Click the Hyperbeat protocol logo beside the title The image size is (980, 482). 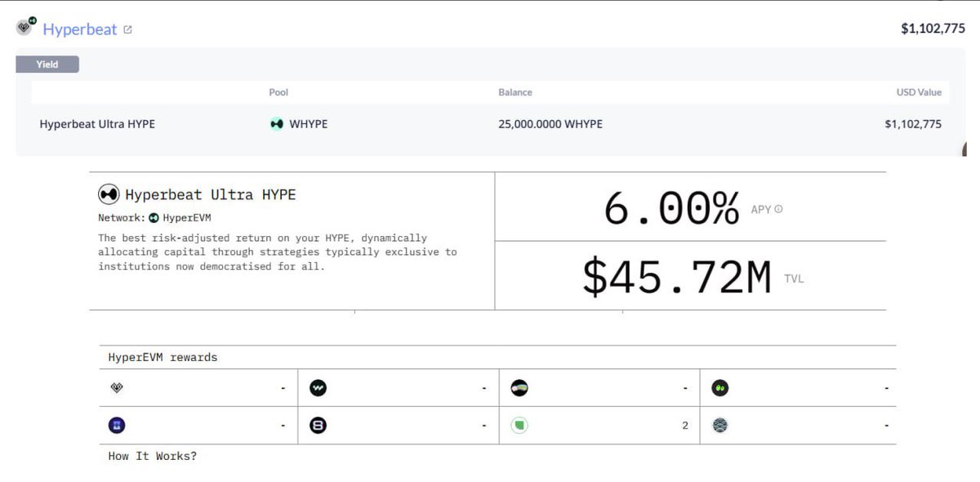click(x=26, y=27)
